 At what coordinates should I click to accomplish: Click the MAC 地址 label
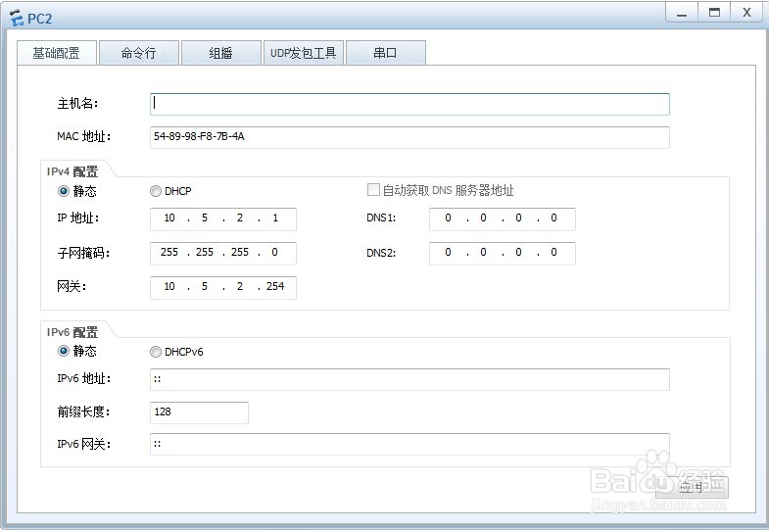click(x=84, y=137)
